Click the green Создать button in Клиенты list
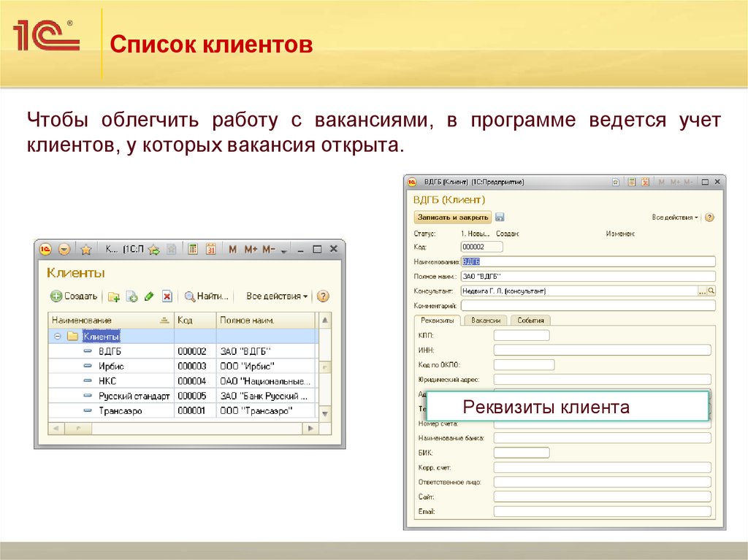 point(74,296)
